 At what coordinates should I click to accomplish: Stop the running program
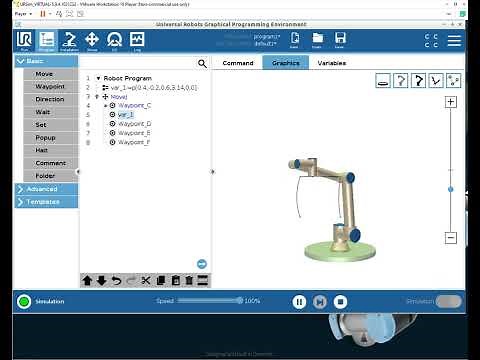[x=340, y=302]
